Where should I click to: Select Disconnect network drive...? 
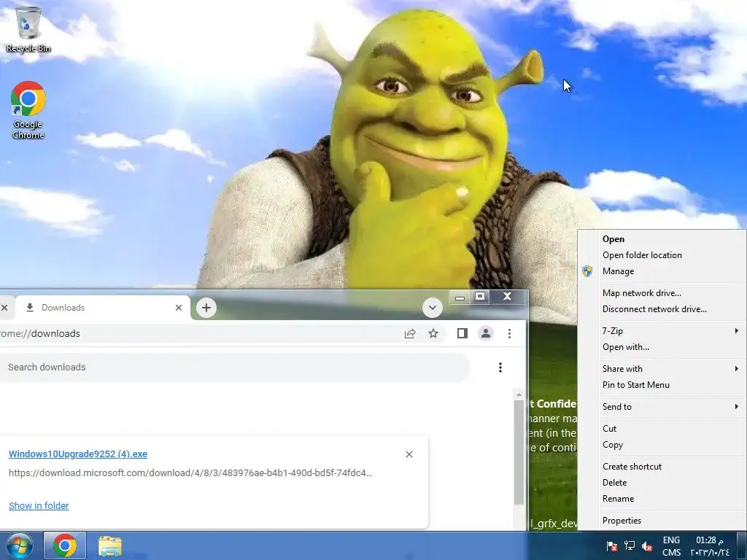pos(662,309)
